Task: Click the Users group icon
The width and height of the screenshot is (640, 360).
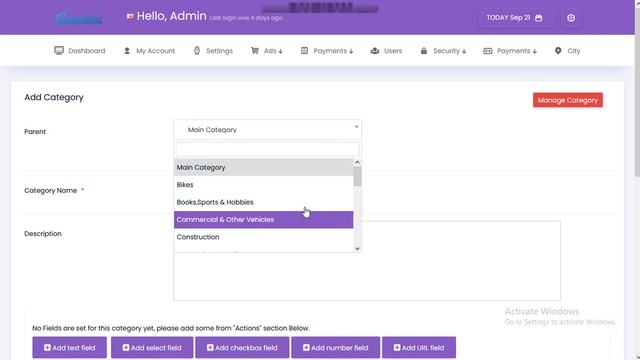Action: (x=375, y=51)
